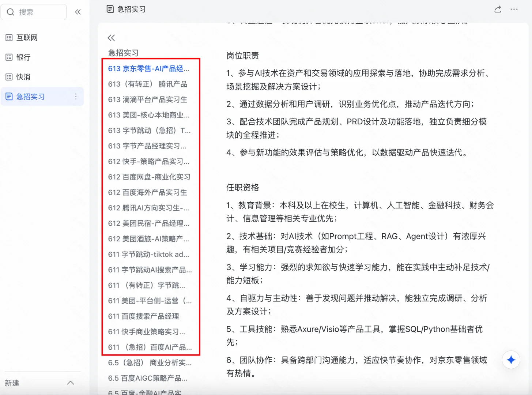Collapse the left sidebar with double-chevron
The image size is (532, 395).
pyautogui.click(x=78, y=12)
